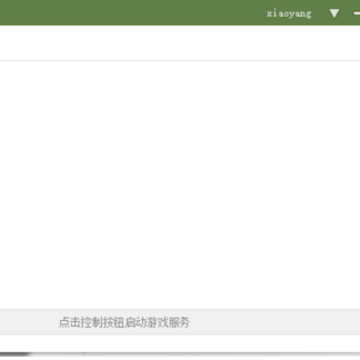The height and width of the screenshot is (360, 360).
Task: Click the status message about starting game service
Action: (124, 322)
